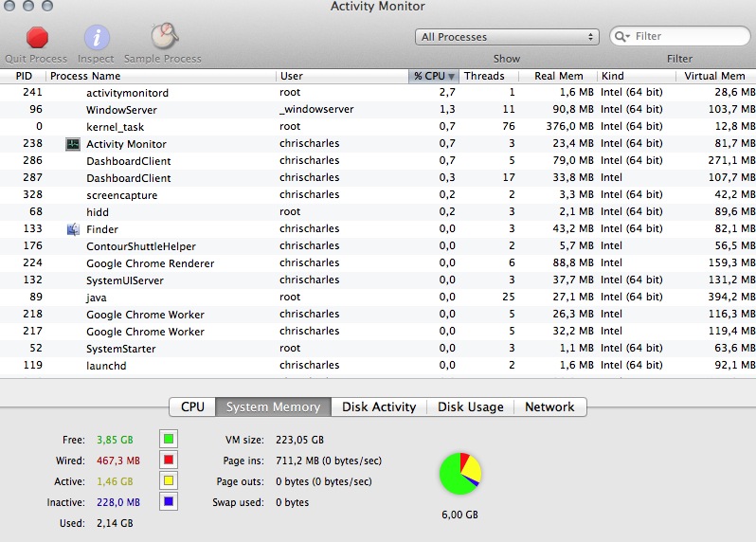This screenshot has height=542, width=756.
Task: Select the DashboardClient row with PID 286
Action: [x=378, y=160]
